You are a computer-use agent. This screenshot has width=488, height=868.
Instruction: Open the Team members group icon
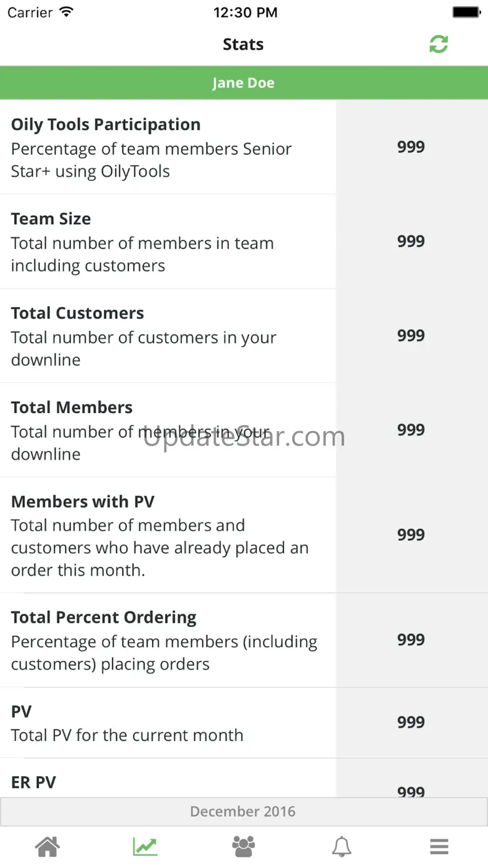[x=243, y=847]
